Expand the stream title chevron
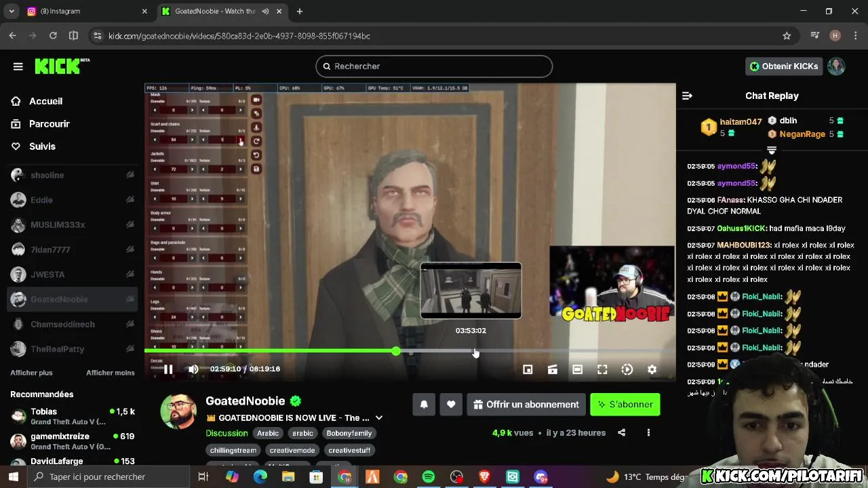 (x=379, y=418)
